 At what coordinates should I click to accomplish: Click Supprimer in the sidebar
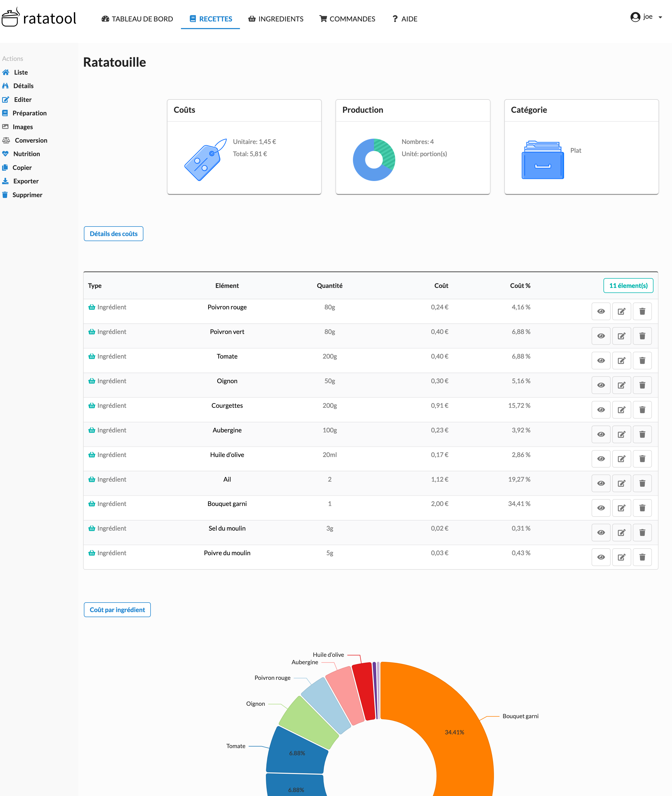22,195
